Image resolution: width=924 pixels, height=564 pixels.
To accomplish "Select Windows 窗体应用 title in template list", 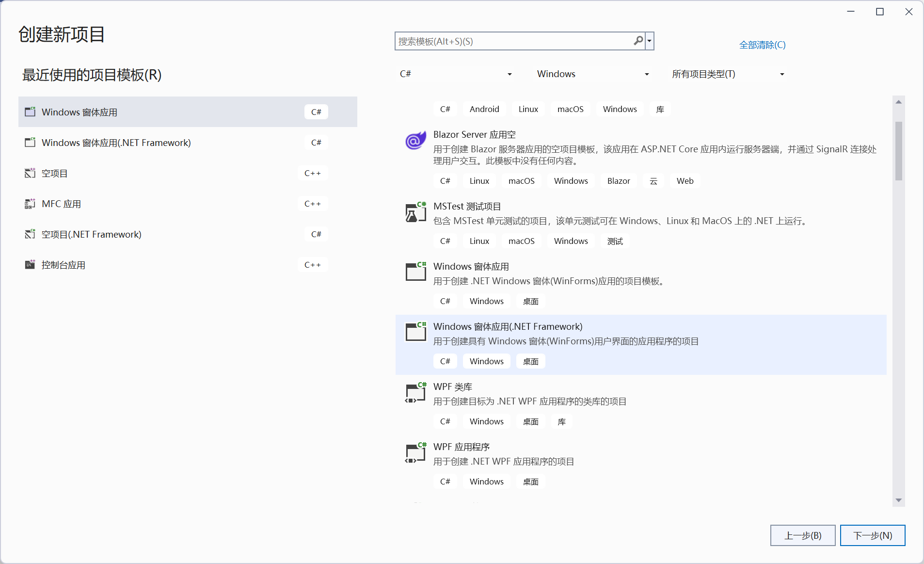I will point(471,266).
